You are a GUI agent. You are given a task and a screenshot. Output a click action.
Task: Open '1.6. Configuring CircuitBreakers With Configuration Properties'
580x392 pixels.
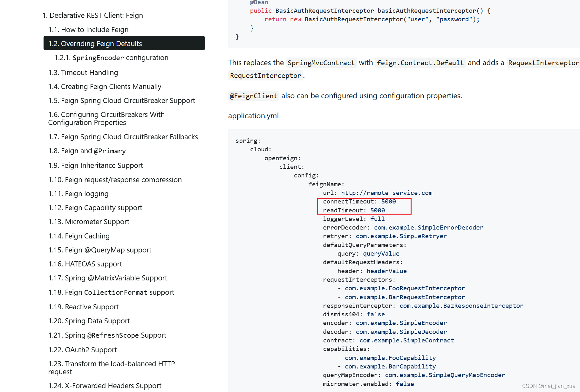(x=106, y=119)
